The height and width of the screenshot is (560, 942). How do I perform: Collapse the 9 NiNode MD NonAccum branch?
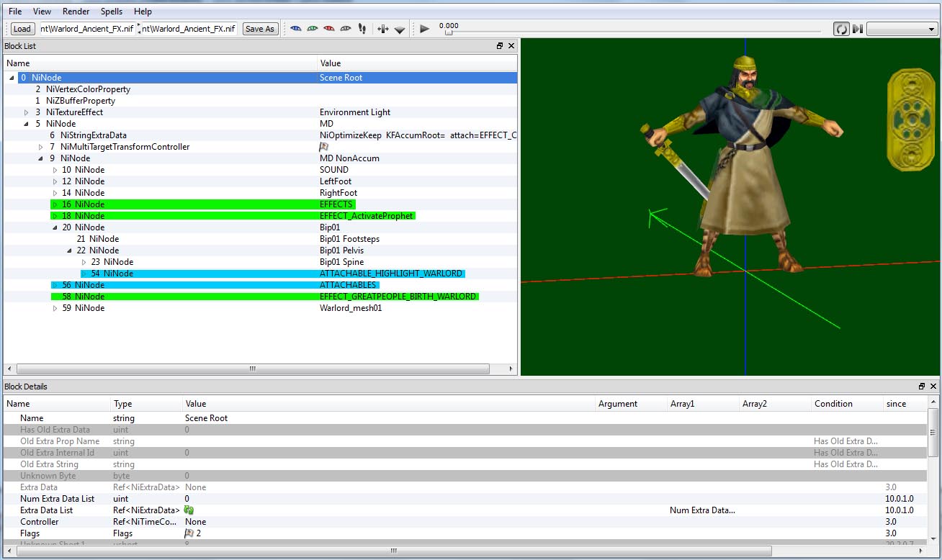click(41, 158)
